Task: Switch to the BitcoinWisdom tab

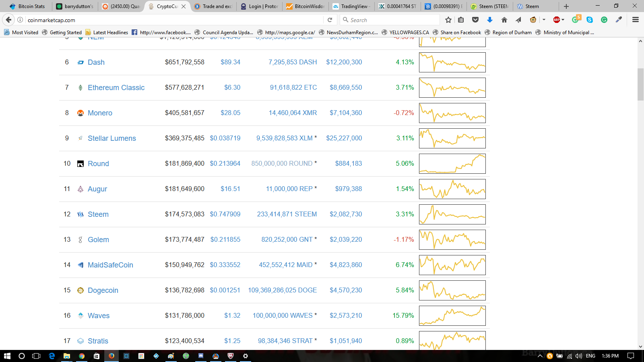Action: coord(305,6)
